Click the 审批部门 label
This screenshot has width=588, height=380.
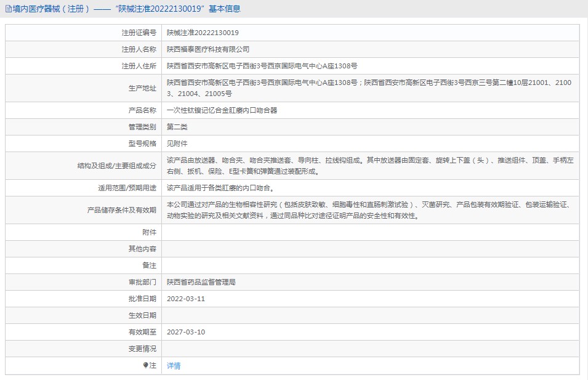pos(142,282)
